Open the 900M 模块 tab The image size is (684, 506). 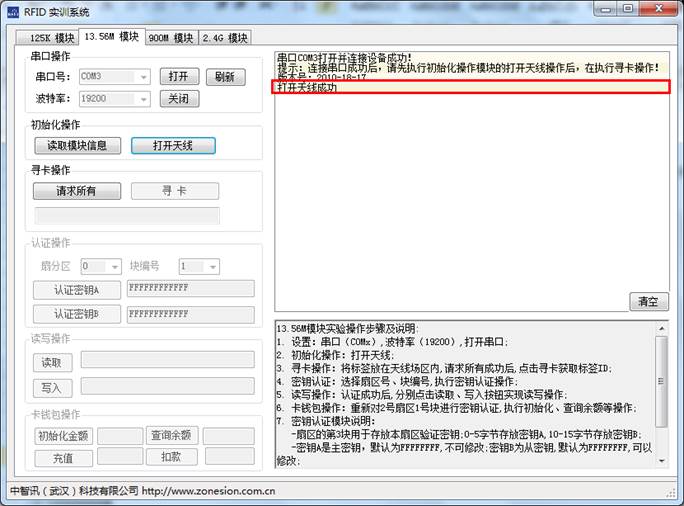click(171, 38)
